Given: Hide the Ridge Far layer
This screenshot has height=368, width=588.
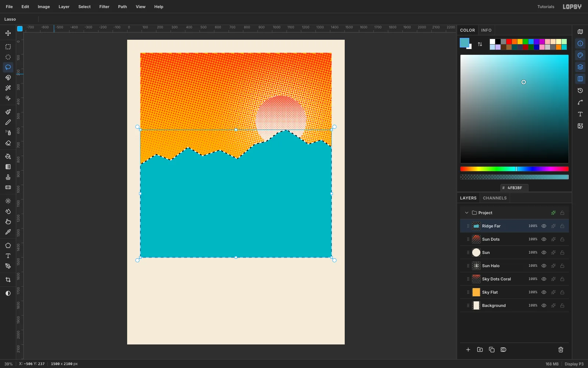Looking at the screenshot, I should (x=544, y=226).
